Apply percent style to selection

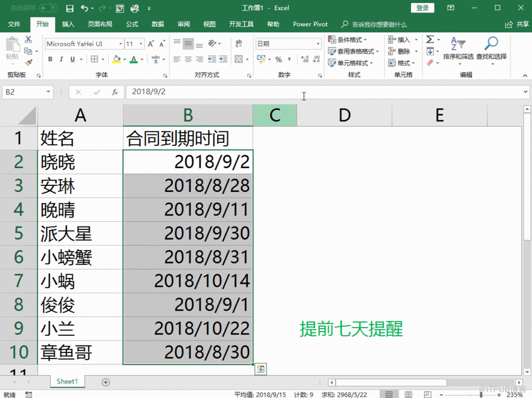279,60
